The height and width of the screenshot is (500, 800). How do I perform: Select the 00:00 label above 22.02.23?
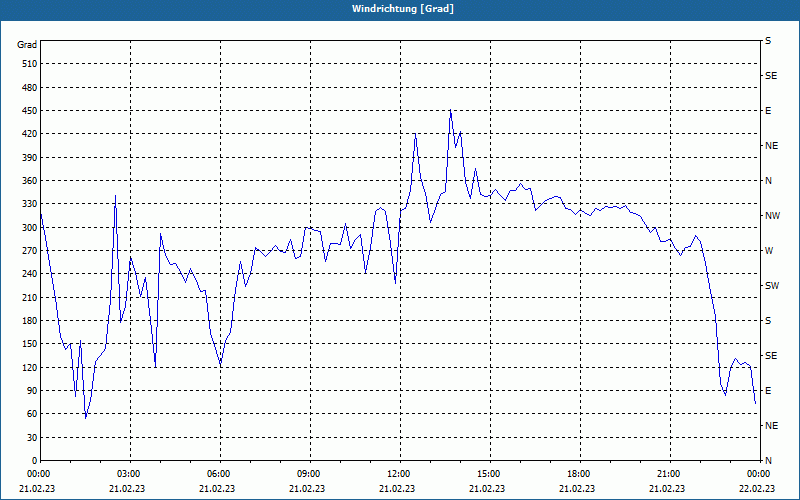759,474
